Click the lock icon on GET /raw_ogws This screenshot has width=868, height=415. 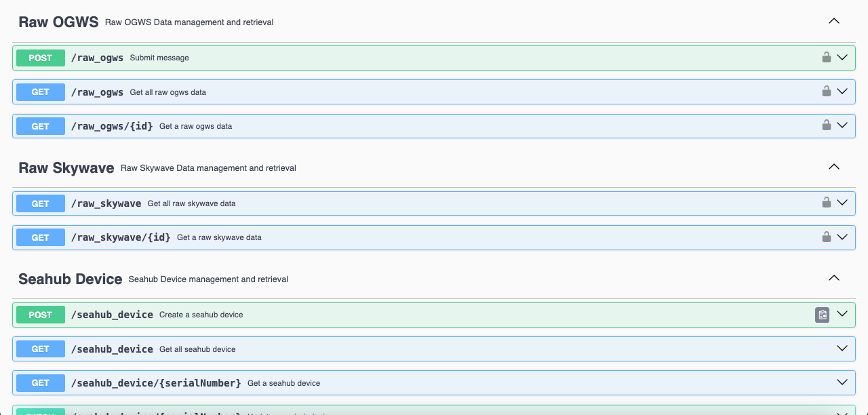coord(826,92)
